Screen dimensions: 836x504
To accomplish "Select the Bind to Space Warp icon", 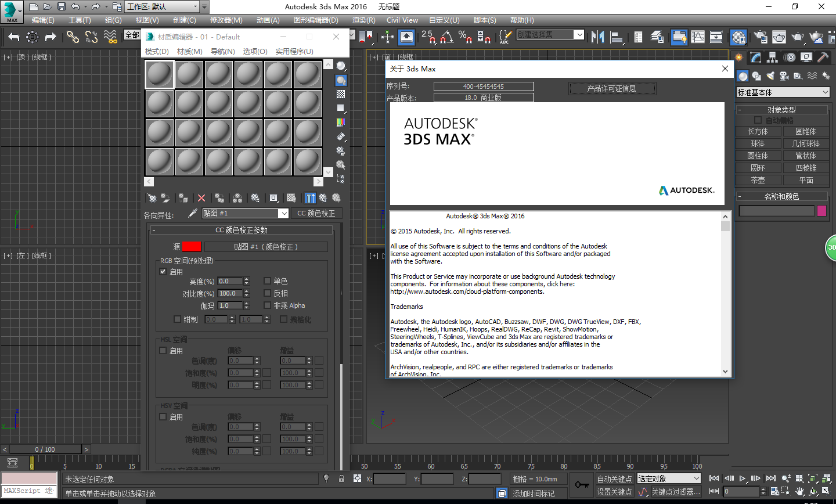I will pyautogui.click(x=110, y=37).
